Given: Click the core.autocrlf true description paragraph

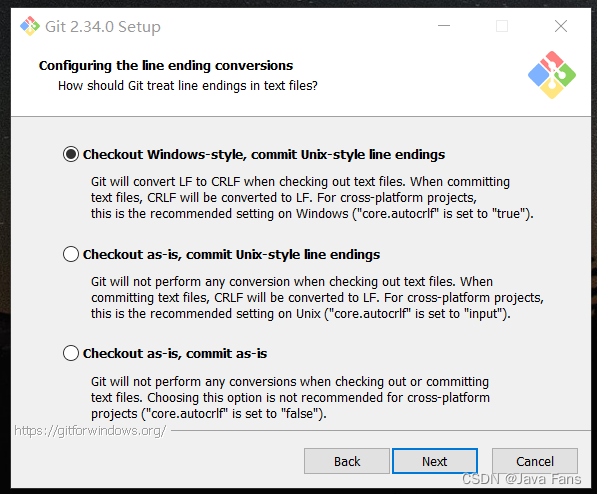Looking at the screenshot, I should click(x=312, y=198).
